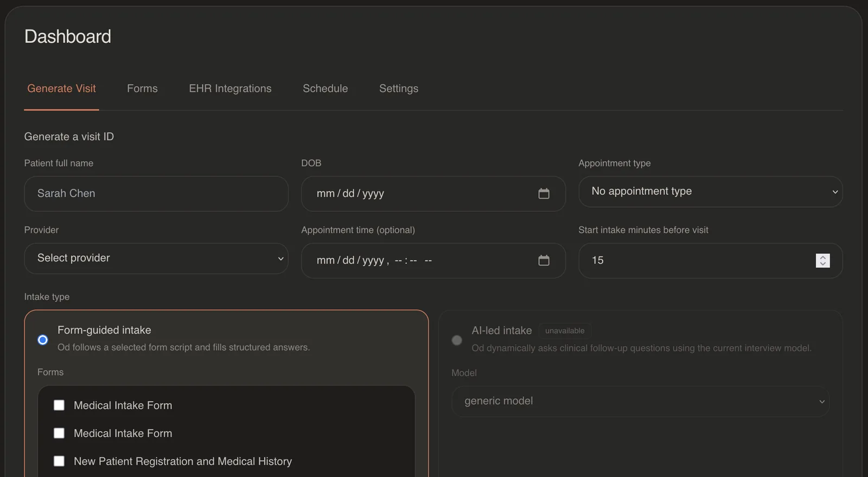Switch to the Generate Visit tab

coord(61,88)
